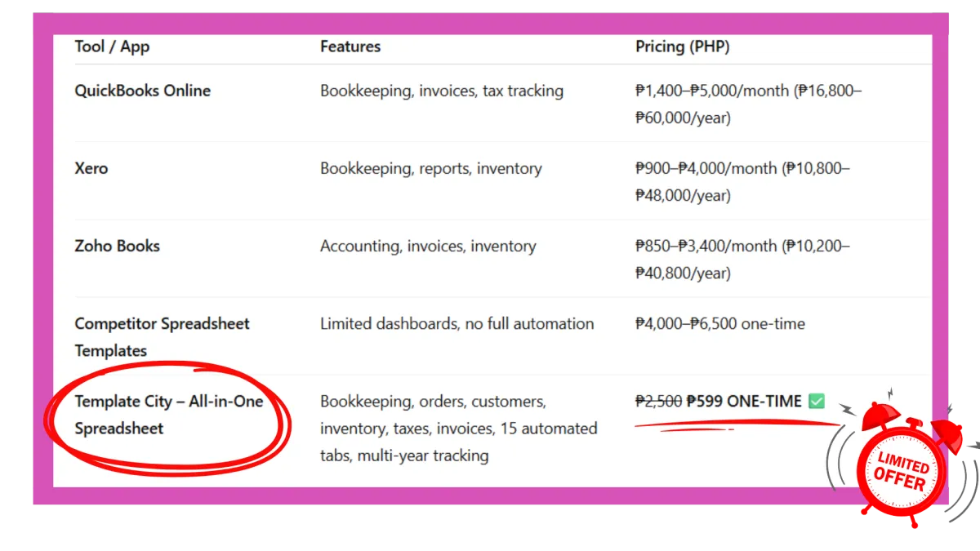This screenshot has height=551, width=980.
Task: Select the ₱850–₱3,400/month pricing cell
Action: (x=743, y=259)
